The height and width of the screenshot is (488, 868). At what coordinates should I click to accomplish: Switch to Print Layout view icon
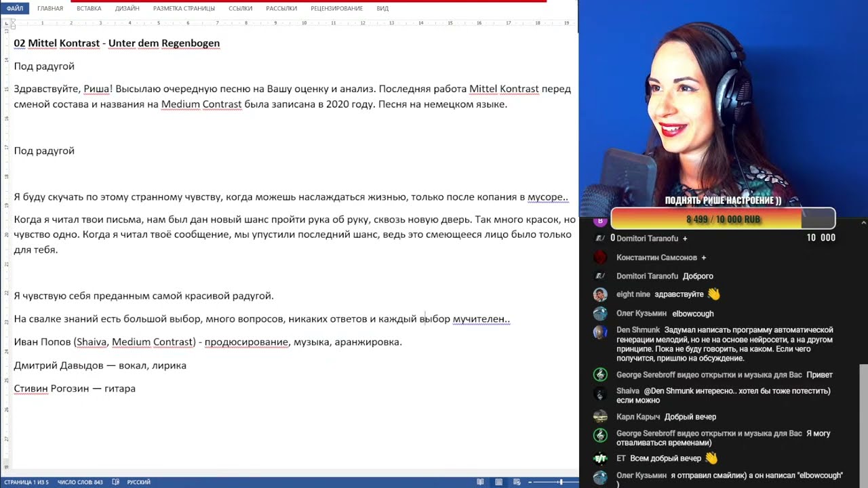tap(498, 482)
